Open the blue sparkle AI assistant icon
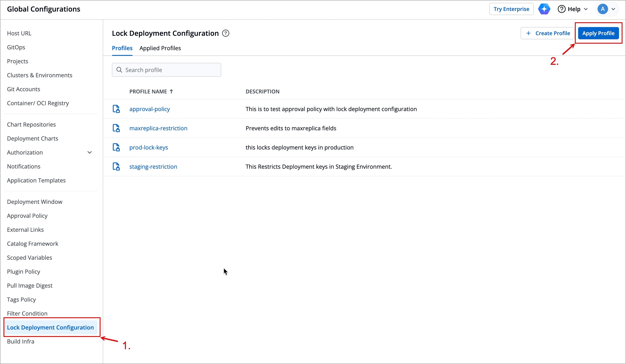626x364 pixels. 544,9
